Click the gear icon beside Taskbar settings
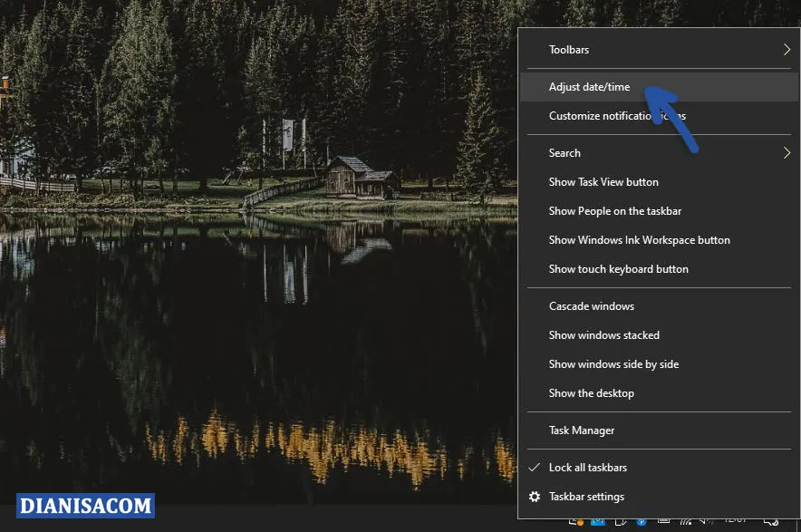 [535, 497]
